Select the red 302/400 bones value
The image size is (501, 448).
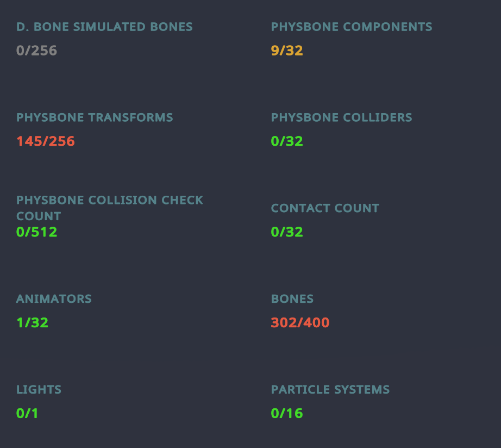click(x=300, y=322)
